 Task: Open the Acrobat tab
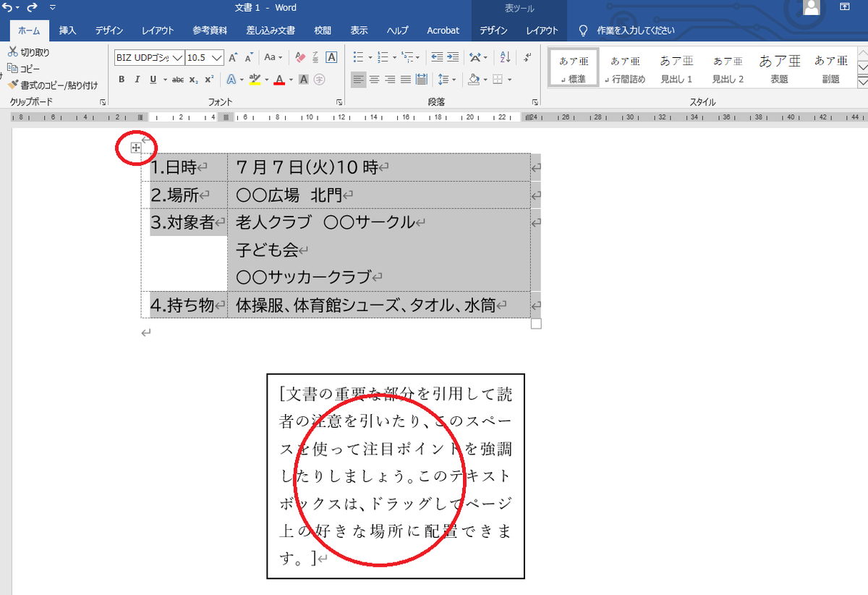click(x=443, y=30)
